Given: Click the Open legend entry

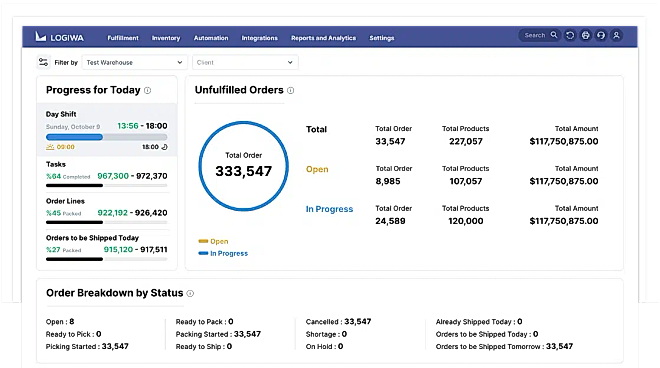Looking at the screenshot, I should point(213,241).
